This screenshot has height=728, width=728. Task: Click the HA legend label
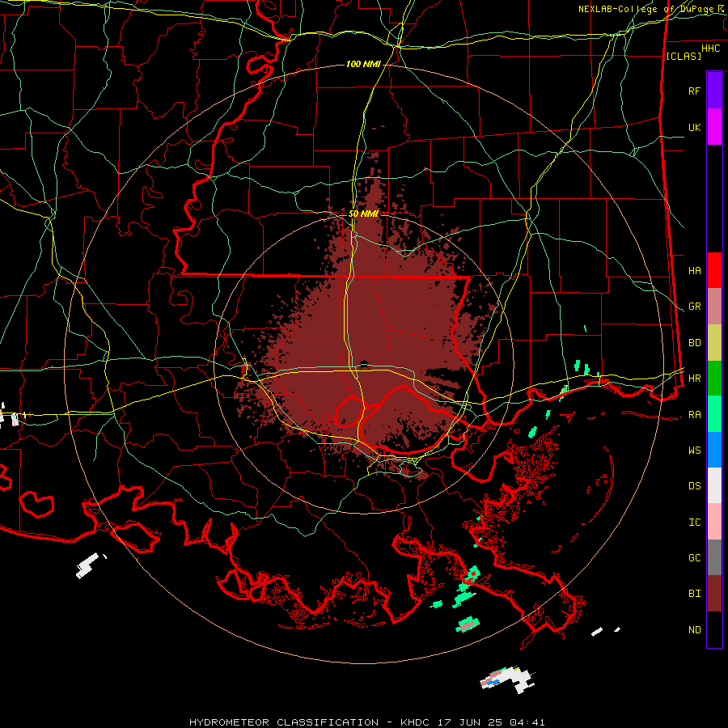pos(695,270)
